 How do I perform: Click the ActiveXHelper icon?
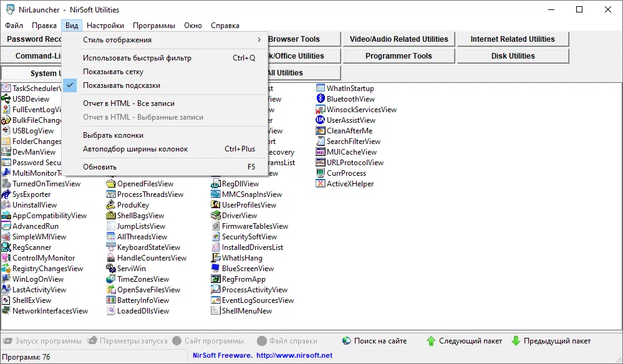321,184
